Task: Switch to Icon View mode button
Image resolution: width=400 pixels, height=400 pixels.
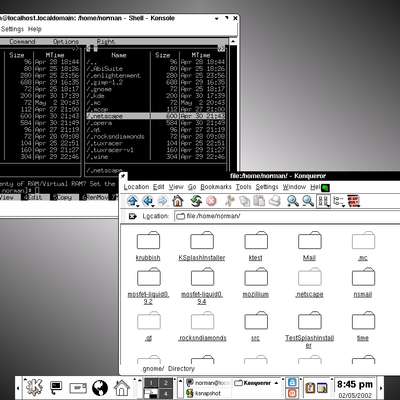Action: click(x=323, y=201)
